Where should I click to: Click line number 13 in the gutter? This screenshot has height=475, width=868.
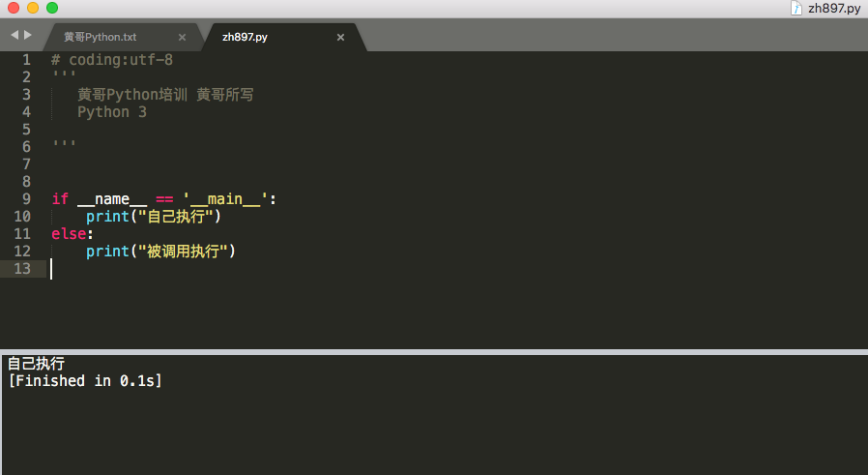22,269
